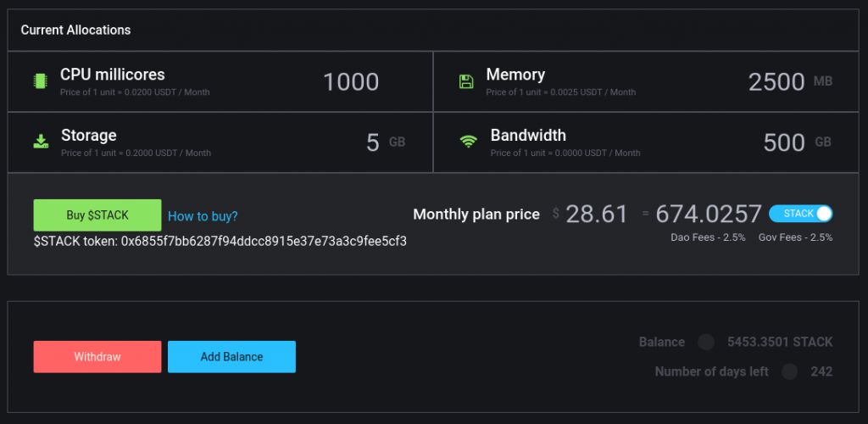This screenshot has width=868, height=424.
Task: Click the Memory value 2500 MB
Action: [x=776, y=81]
